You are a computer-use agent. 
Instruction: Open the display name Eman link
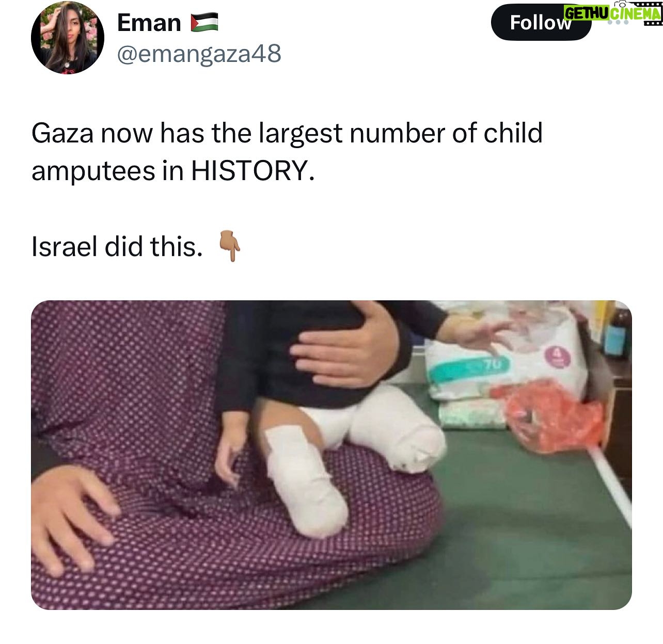[149, 23]
